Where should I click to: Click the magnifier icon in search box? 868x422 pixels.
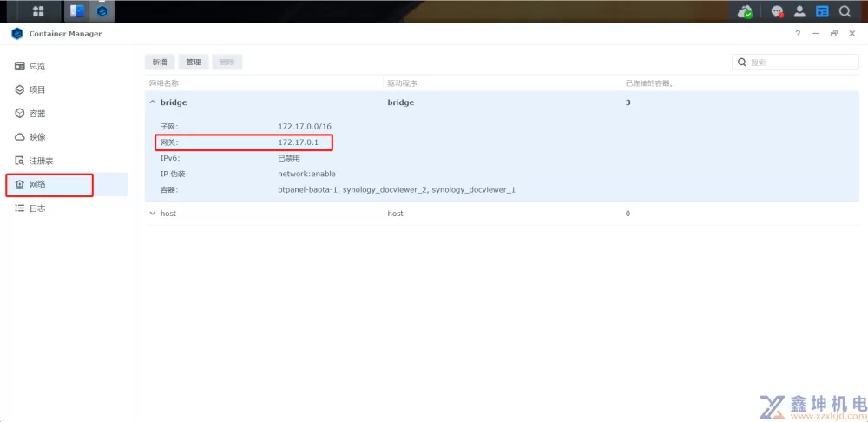click(742, 62)
